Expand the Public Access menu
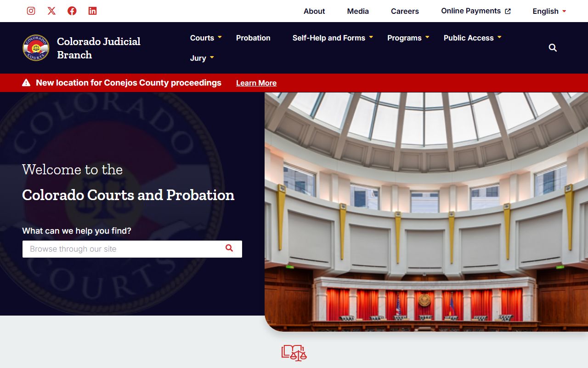This screenshot has height=368, width=588. pos(472,38)
